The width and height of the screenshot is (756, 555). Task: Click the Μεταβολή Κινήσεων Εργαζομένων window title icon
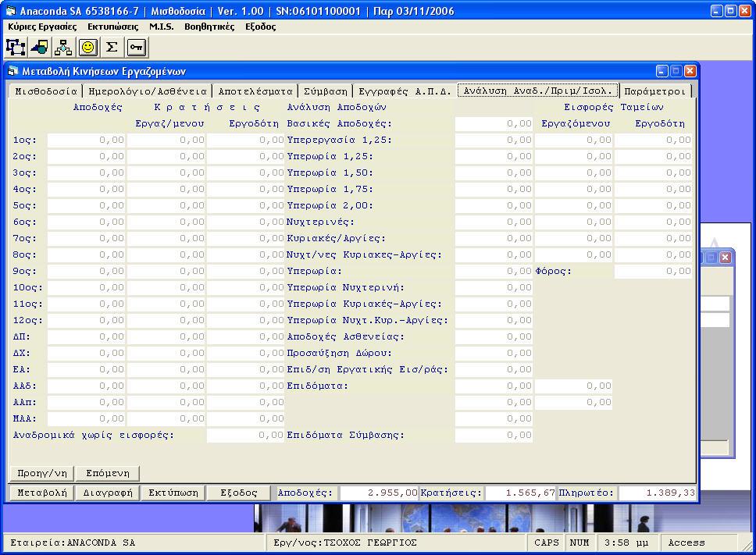(x=13, y=71)
